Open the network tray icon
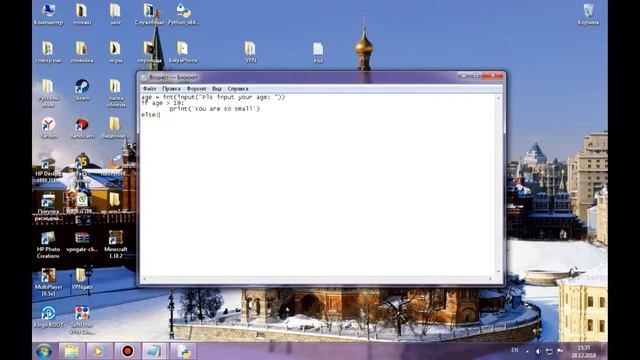This screenshot has width=640, height=360. [549, 351]
